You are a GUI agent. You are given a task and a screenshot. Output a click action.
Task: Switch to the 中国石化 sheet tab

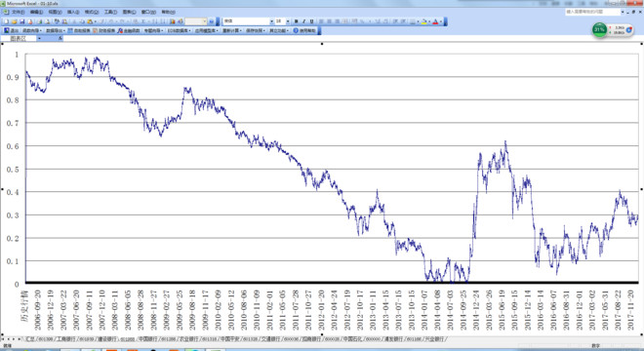pos(353,339)
